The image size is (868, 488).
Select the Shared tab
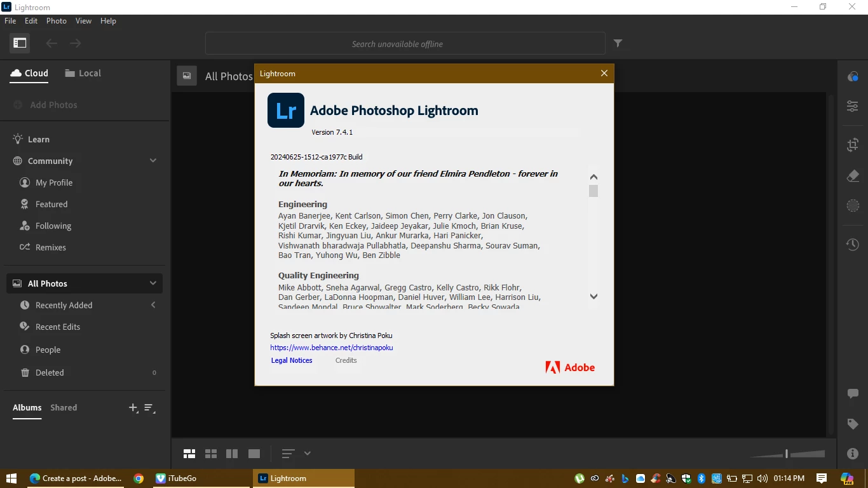point(64,407)
